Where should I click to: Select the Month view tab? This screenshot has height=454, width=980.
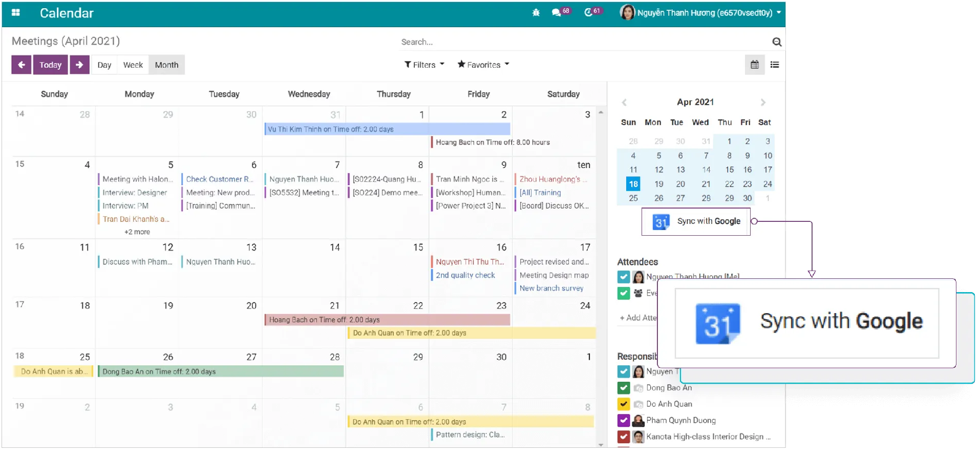(x=167, y=65)
